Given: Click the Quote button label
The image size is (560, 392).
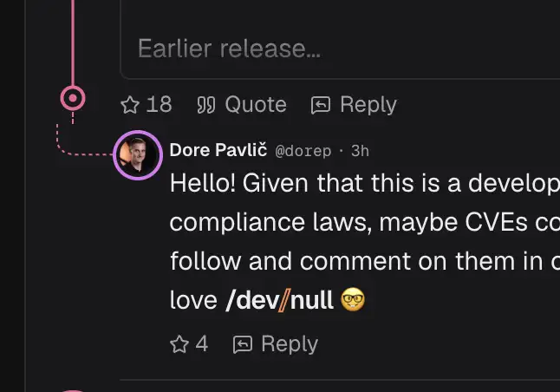Looking at the screenshot, I should click(x=256, y=105).
